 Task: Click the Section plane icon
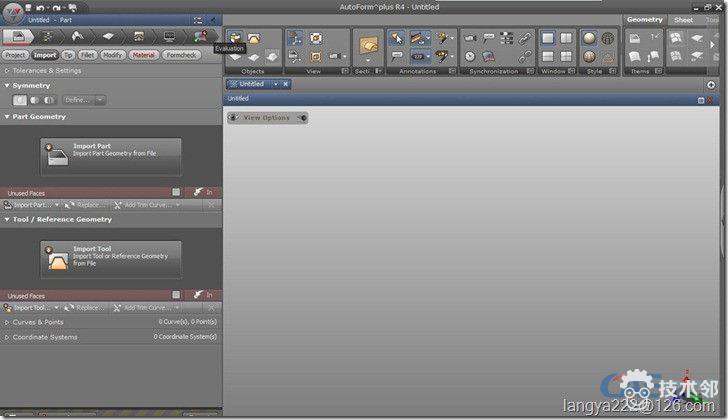point(369,46)
